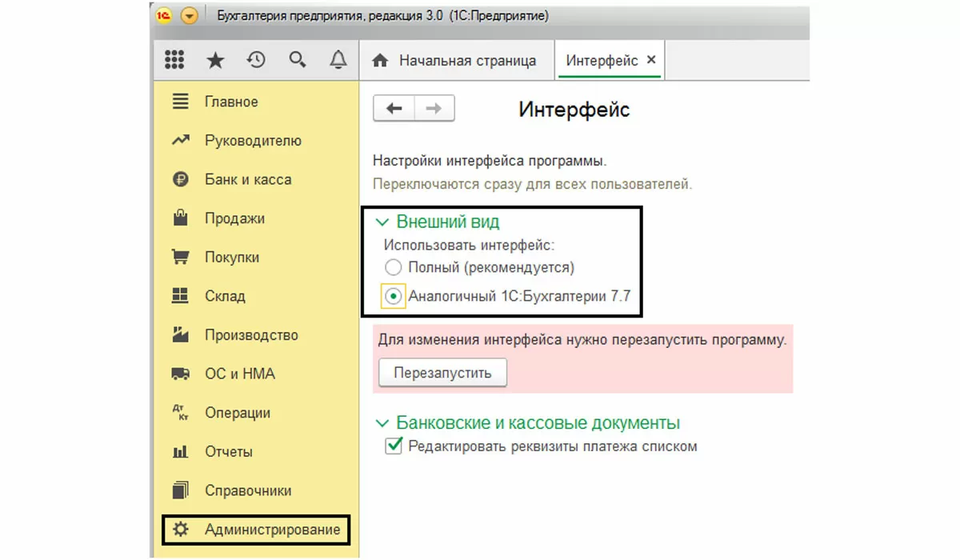Click the restart-required warning message text

click(582, 340)
